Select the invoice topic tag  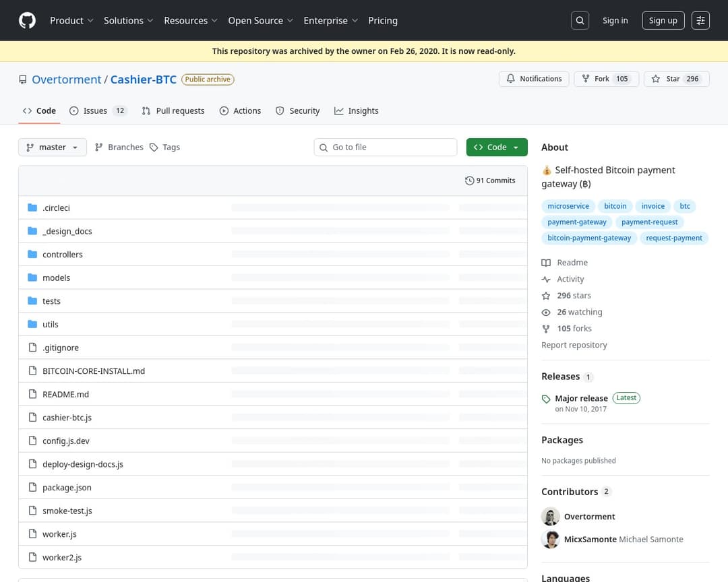(x=653, y=206)
